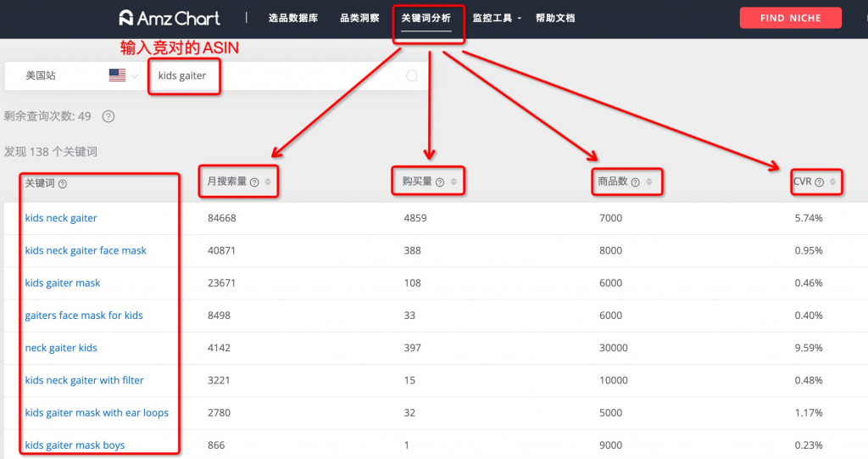Click help icon next to CVR

[x=820, y=182]
